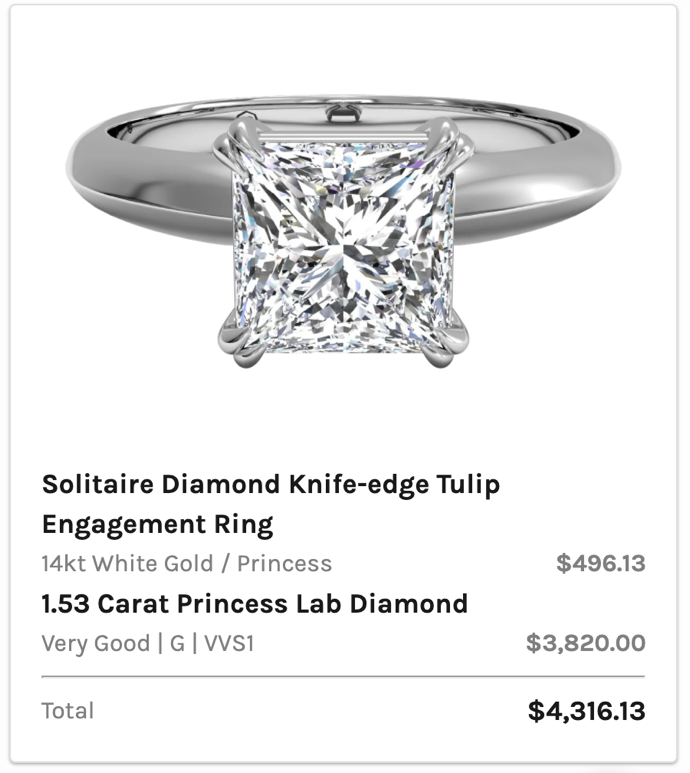This screenshot has height=773, width=690.
Task: Click the $496.13 setting price
Action: [600, 563]
